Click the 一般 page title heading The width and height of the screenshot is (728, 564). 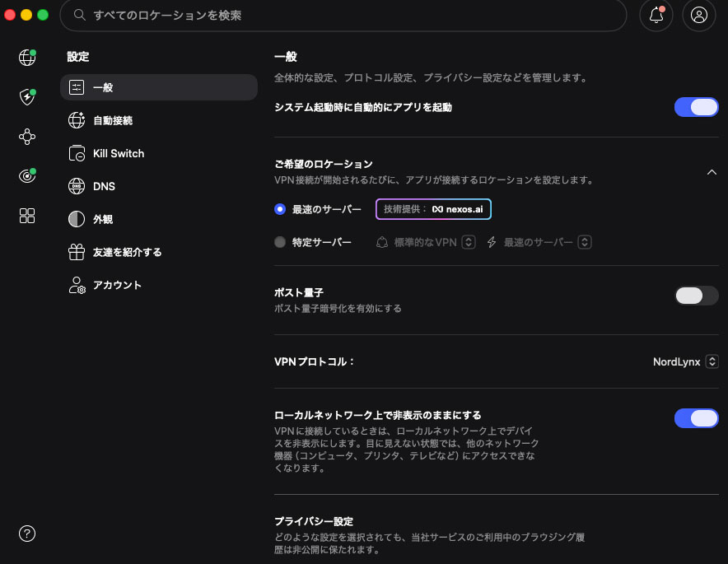coord(286,57)
